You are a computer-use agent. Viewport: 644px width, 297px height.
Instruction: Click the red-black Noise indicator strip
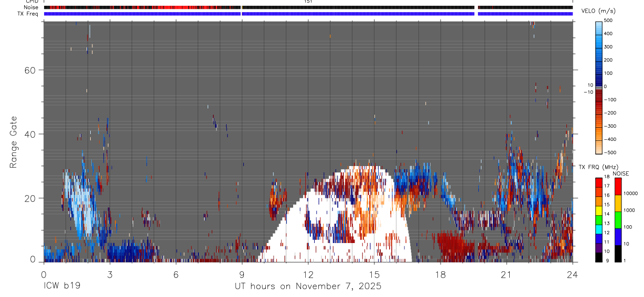308,7
